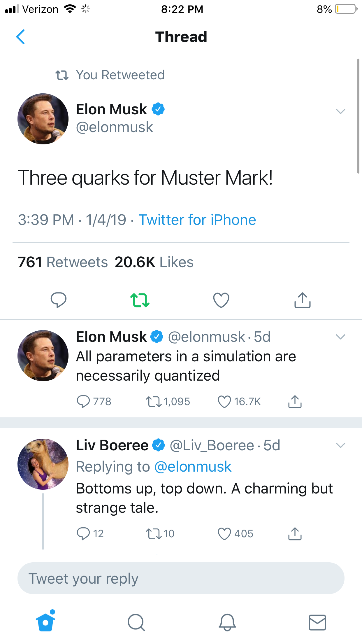The width and height of the screenshot is (362, 644).
Task: Open the Notifications bell tab
Action: (227, 622)
